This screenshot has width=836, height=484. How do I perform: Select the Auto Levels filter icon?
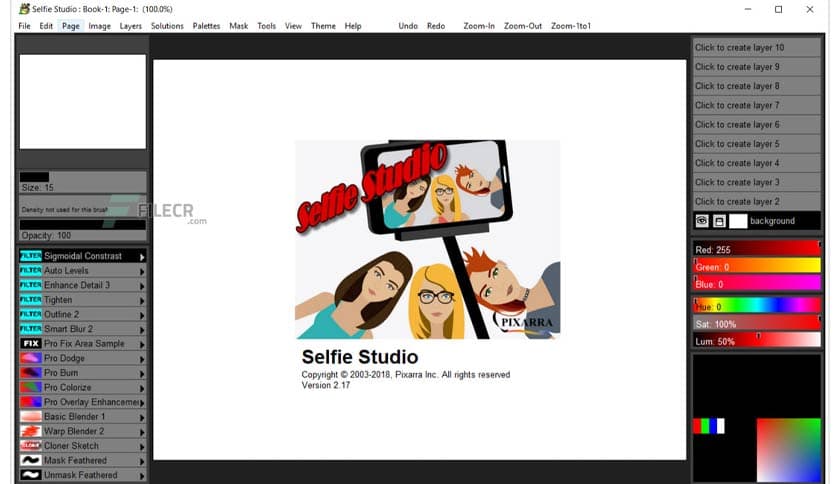click(x=30, y=271)
